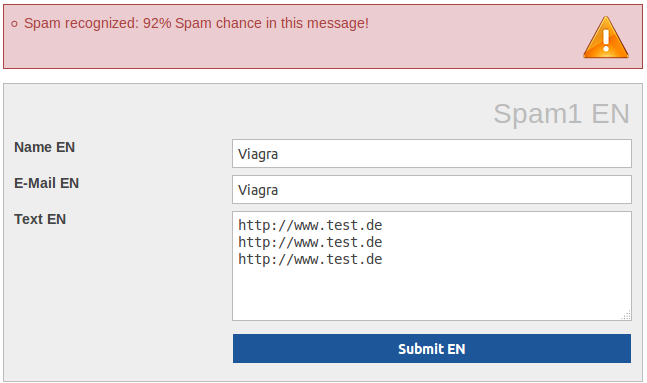Grab the textarea resize handle corner
647x383 pixels.
tap(626, 315)
